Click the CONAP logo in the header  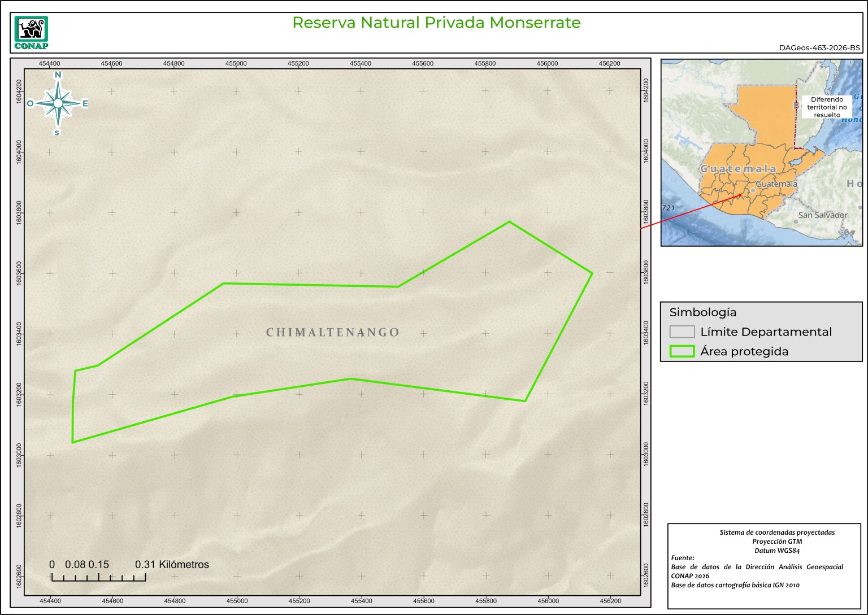click(31, 33)
